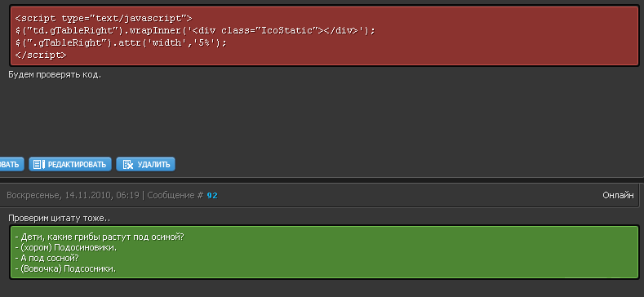Click the attr('width','5%') code line
The height and width of the screenshot is (297, 644).
coord(121,42)
